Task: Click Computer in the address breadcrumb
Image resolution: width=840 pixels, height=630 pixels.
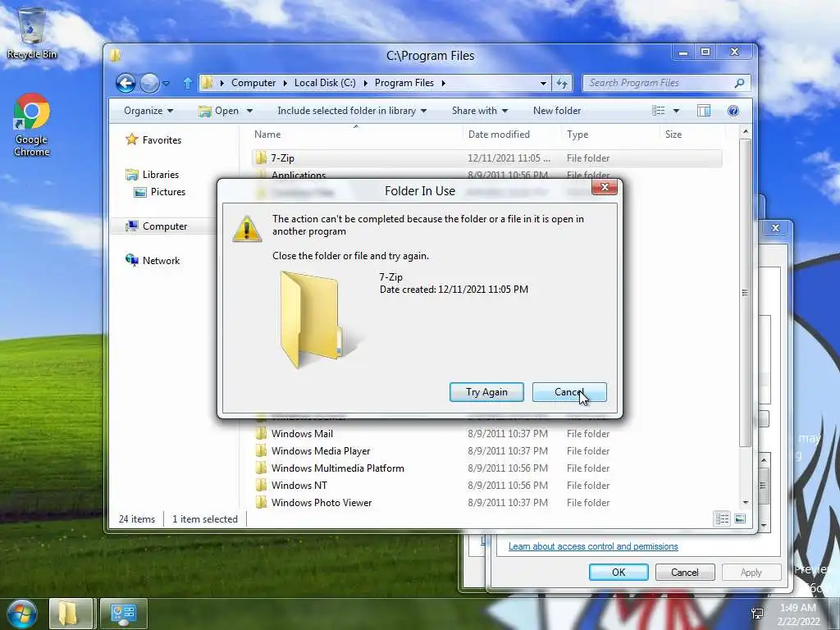Action: [x=253, y=83]
